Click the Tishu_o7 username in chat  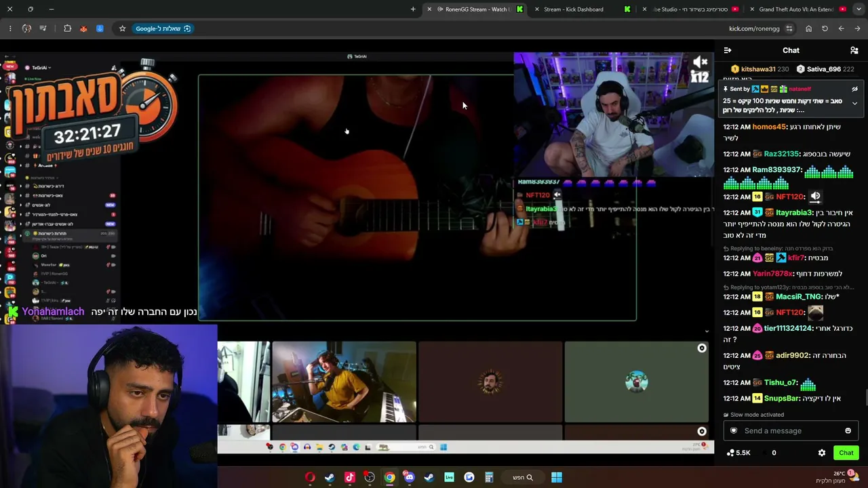pos(781,383)
